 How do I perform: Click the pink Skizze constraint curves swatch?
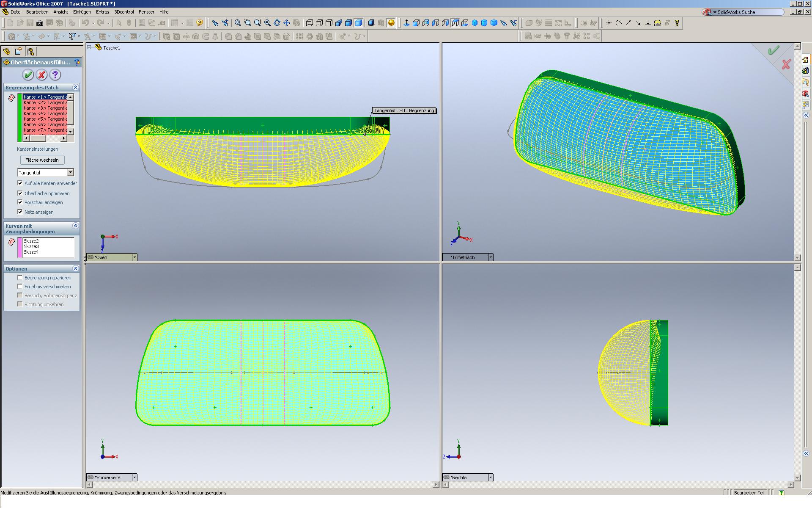click(x=20, y=247)
